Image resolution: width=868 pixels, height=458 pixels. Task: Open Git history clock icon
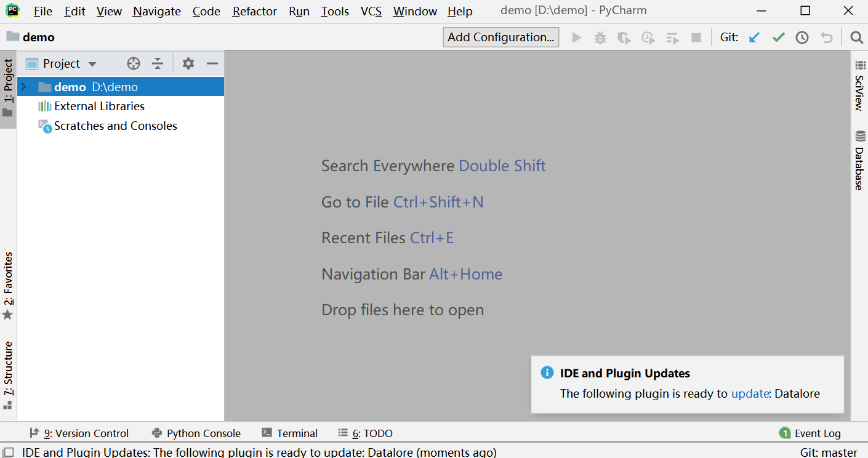802,38
